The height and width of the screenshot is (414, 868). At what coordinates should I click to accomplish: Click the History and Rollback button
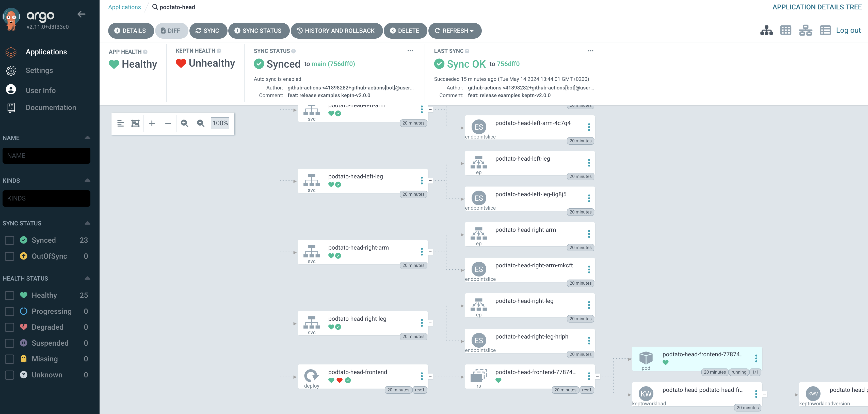(x=336, y=31)
